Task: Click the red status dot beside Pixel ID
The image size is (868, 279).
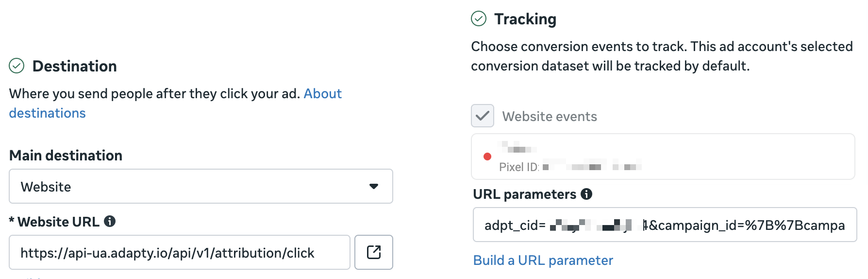Action: pyautogui.click(x=487, y=157)
